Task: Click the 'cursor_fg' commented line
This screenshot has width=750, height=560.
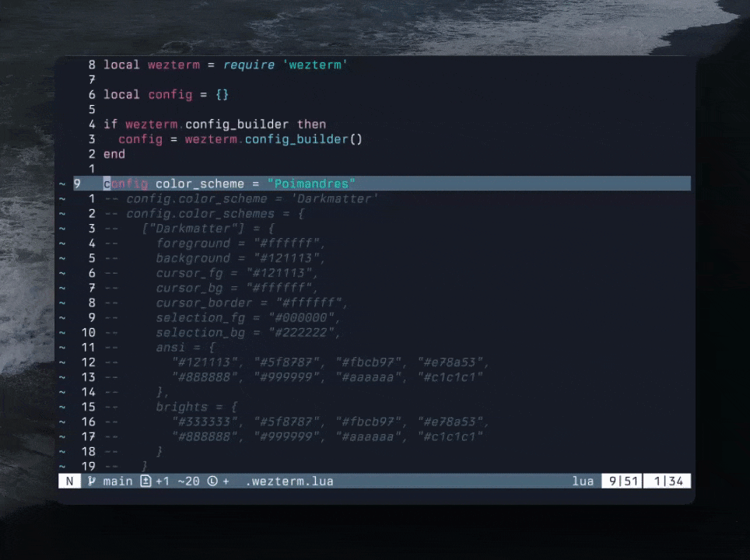Action: pos(237,273)
